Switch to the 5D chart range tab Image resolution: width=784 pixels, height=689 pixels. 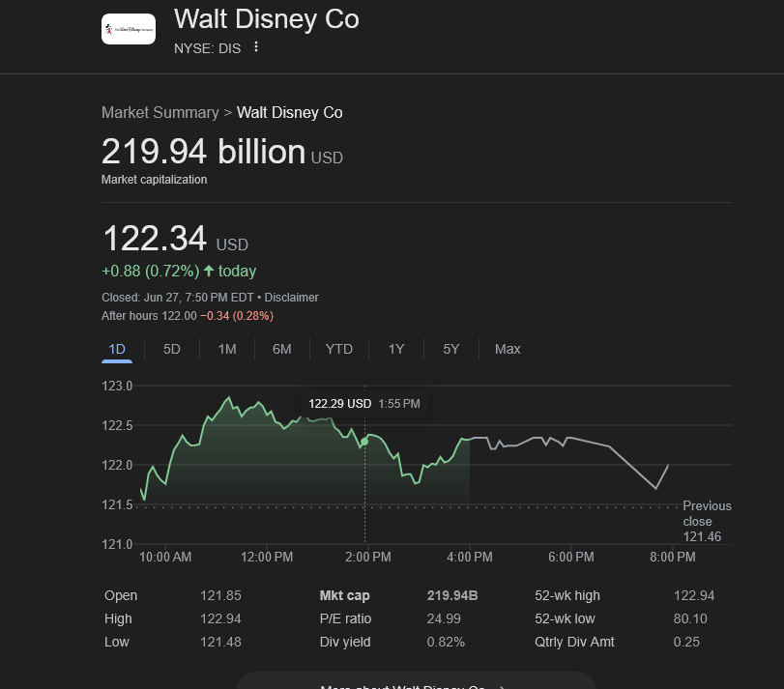(x=171, y=349)
